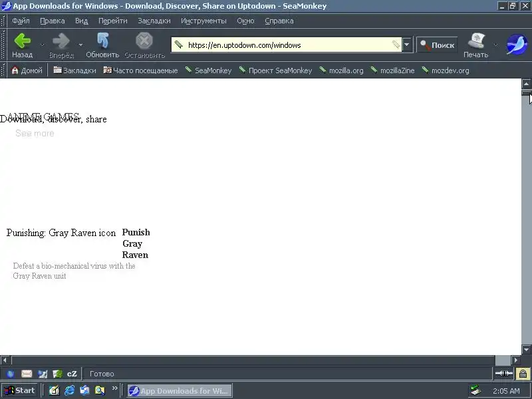Viewport: 532px width, 399px height.
Task: Click the 'Defeat a bio-mechanical virus' description
Action: click(x=74, y=271)
